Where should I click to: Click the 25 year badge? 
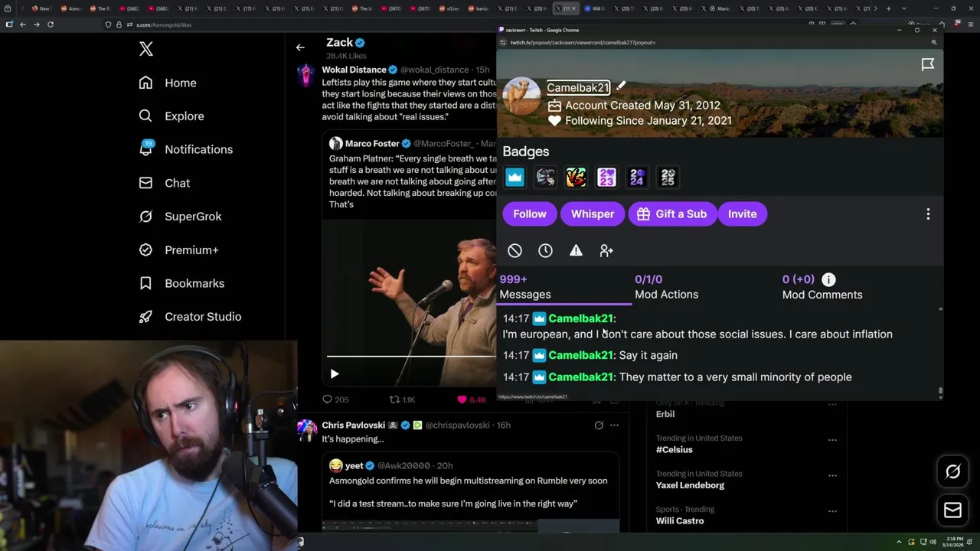coord(668,178)
